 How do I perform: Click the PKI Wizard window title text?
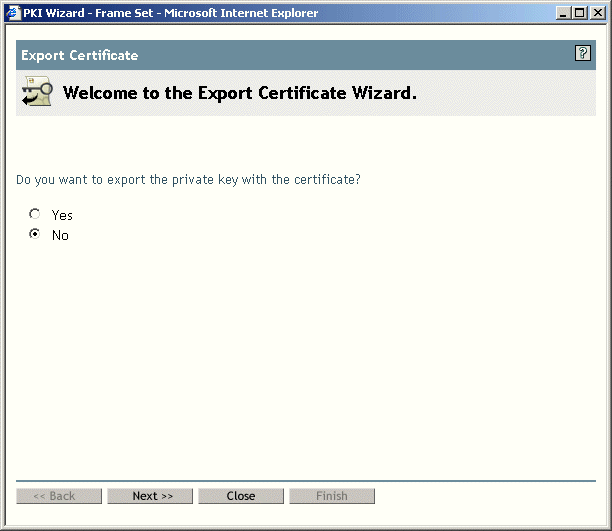pyautogui.click(x=171, y=13)
